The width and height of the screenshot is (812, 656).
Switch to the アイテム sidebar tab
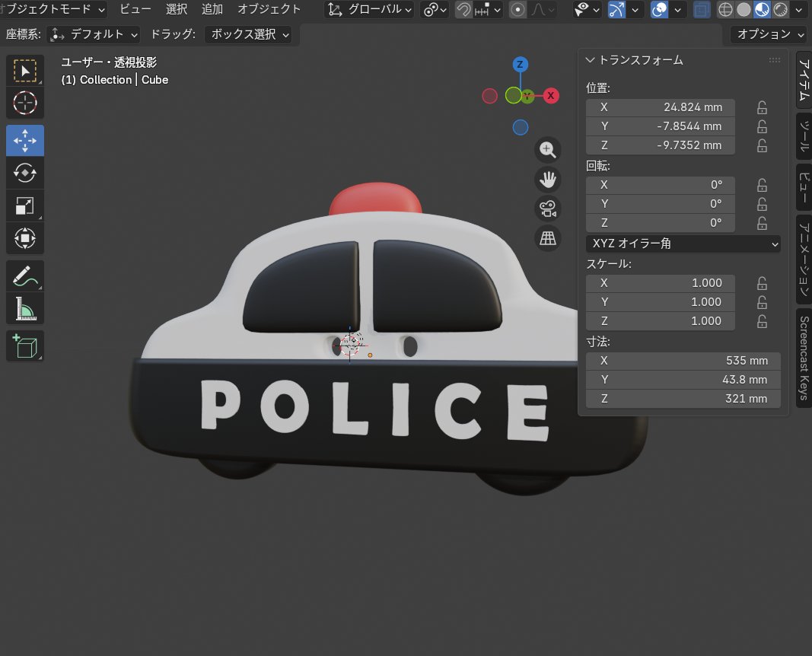point(804,80)
